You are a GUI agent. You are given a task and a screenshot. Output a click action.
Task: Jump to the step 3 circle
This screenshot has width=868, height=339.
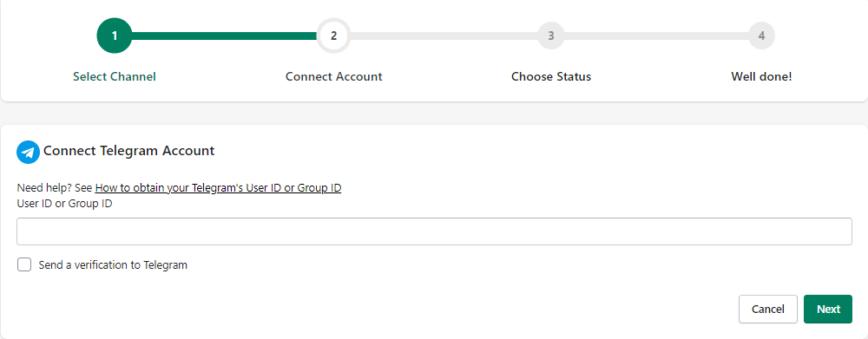pos(551,36)
